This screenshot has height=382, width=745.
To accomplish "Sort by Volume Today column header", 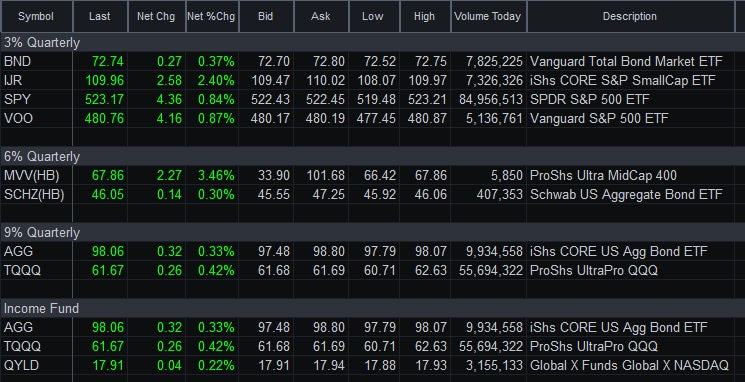I will [488, 16].
